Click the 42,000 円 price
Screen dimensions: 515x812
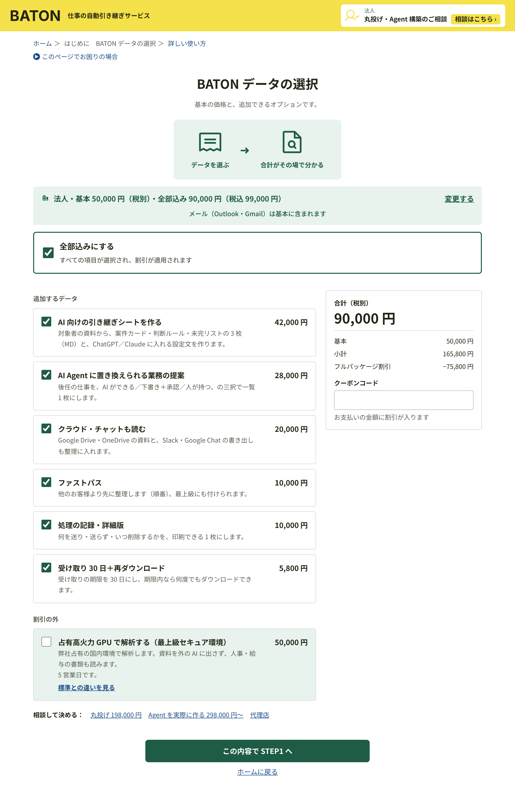(x=291, y=322)
